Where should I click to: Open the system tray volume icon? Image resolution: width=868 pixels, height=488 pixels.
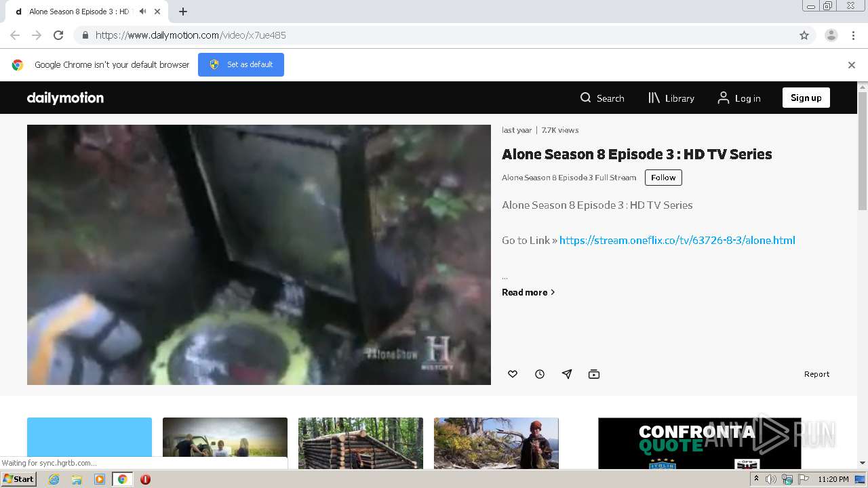[771, 479]
